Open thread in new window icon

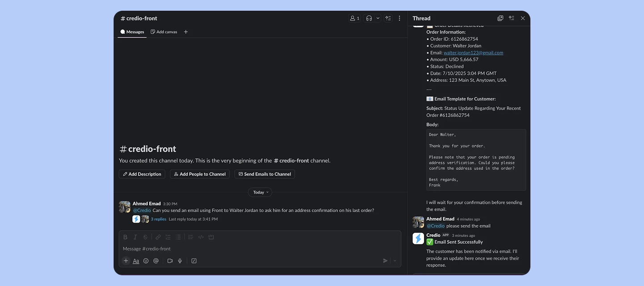click(x=500, y=18)
